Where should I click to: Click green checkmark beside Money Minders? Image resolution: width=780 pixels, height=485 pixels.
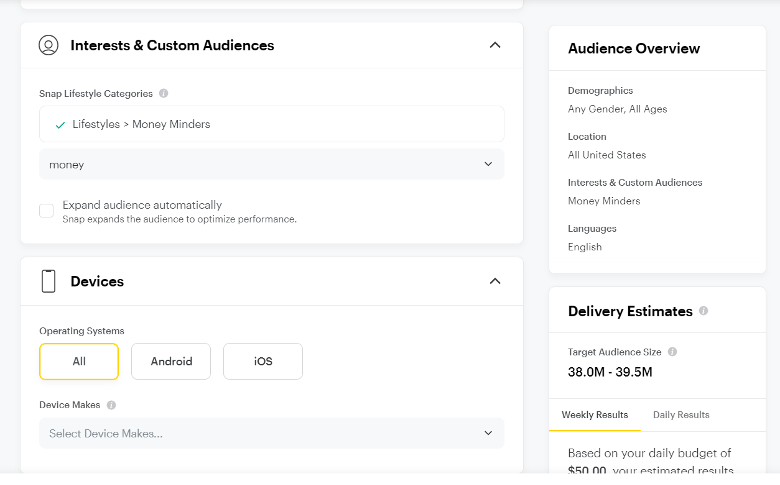coord(60,125)
